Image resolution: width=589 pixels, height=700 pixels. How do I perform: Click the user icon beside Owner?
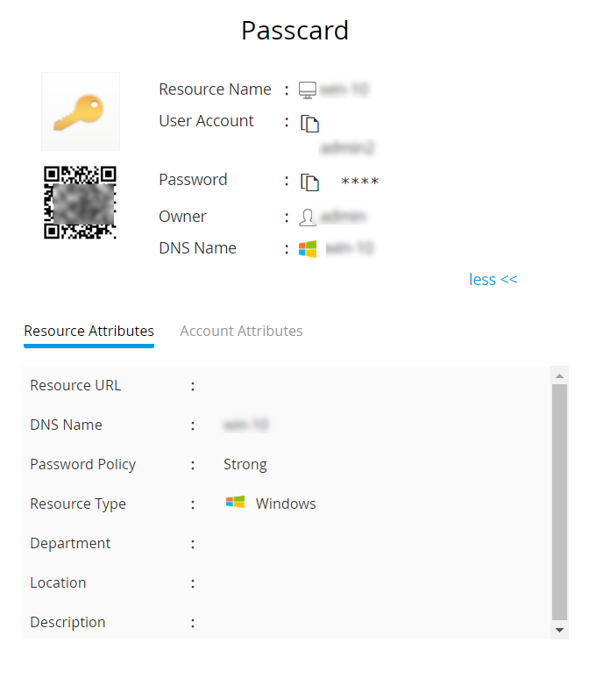click(x=307, y=218)
